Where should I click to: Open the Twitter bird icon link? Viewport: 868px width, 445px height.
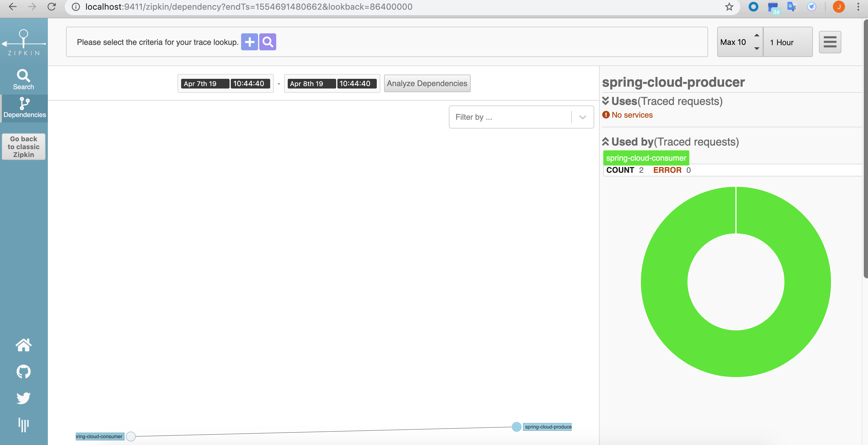click(24, 398)
